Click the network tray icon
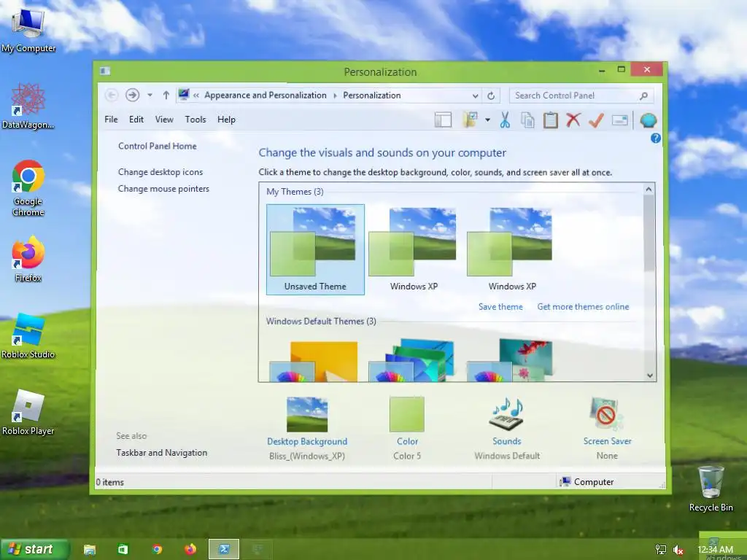This screenshot has width=747, height=560. click(x=660, y=550)
